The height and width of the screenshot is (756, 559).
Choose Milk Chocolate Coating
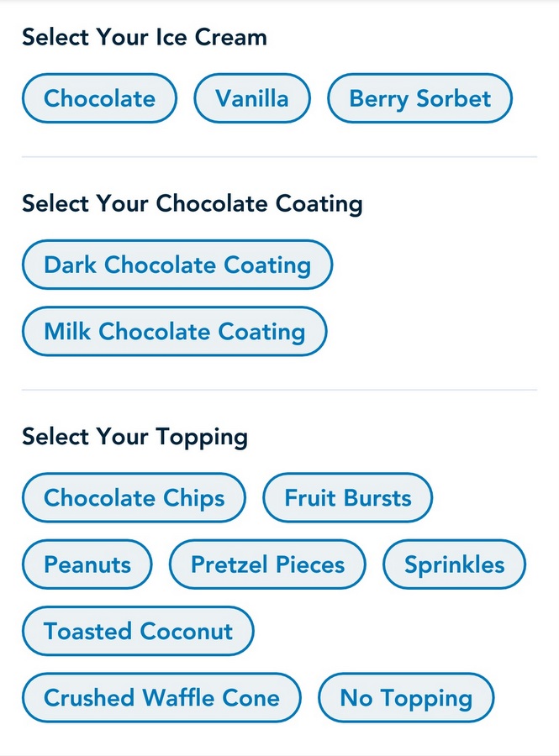(x=174, y=331)
